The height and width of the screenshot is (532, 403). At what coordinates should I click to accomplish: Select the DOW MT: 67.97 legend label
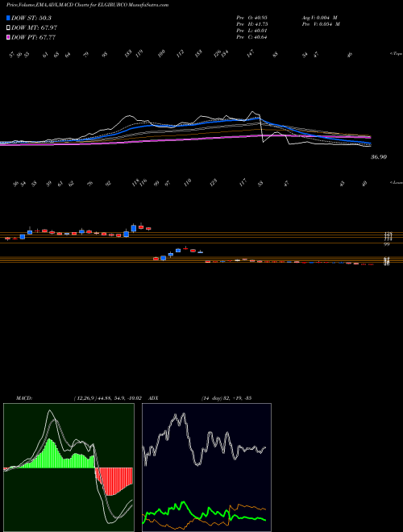(34, 28)
